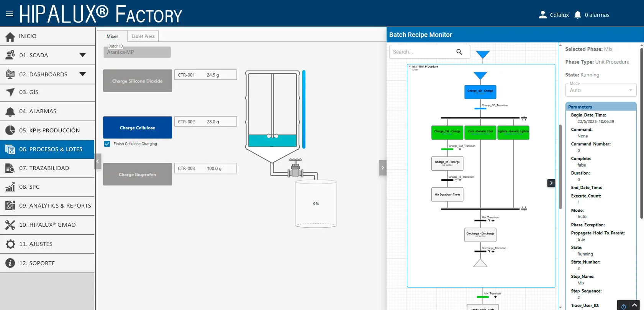Image resolution: width=644 pixels, height=310 pixels.
Task: Collapse the Parameters section header
Action: tap(601, 107)
